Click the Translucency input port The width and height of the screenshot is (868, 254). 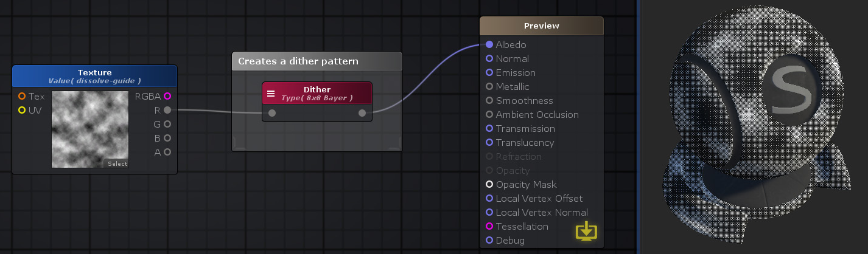point(489,142)
